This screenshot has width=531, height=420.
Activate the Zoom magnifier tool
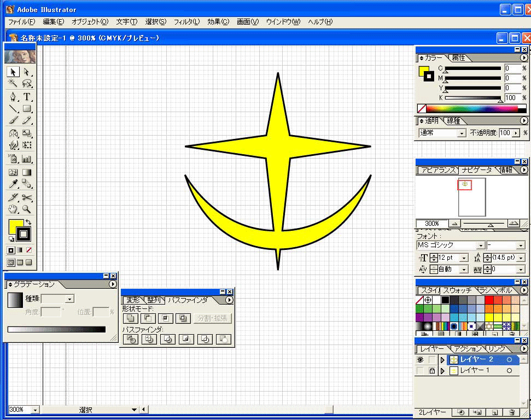(26, 209)
